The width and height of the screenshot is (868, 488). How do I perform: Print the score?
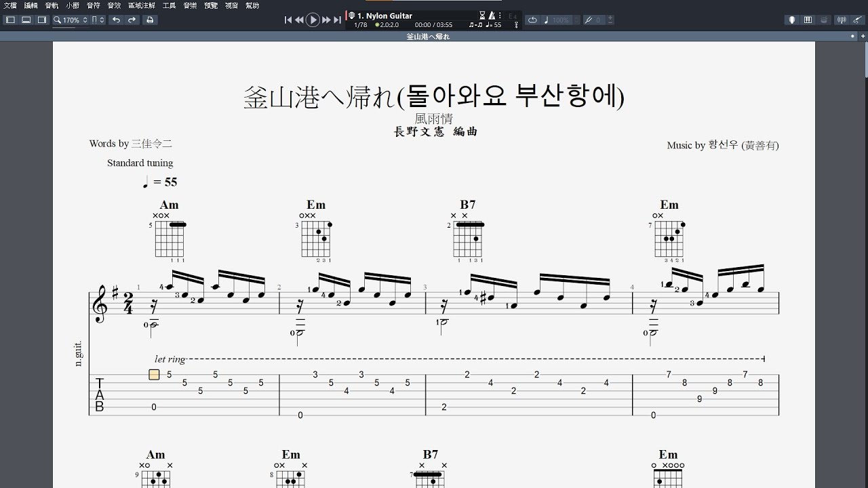tap(150, 20)
